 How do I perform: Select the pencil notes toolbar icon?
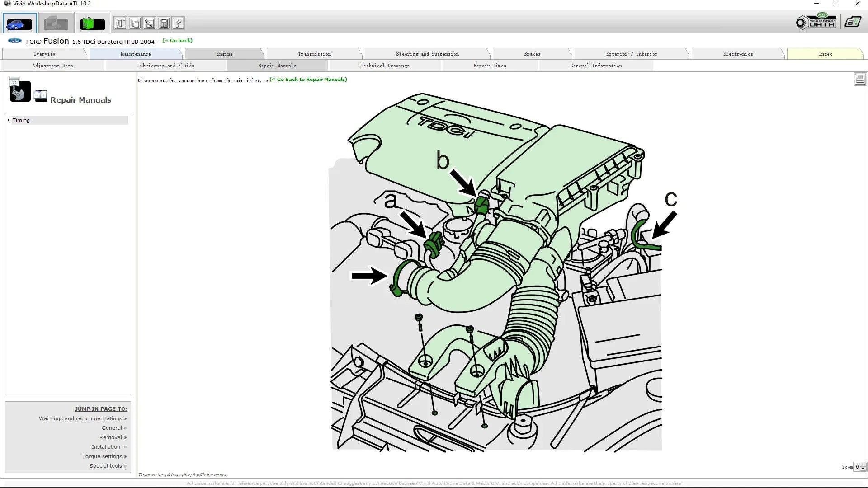(x=149, y=23)
